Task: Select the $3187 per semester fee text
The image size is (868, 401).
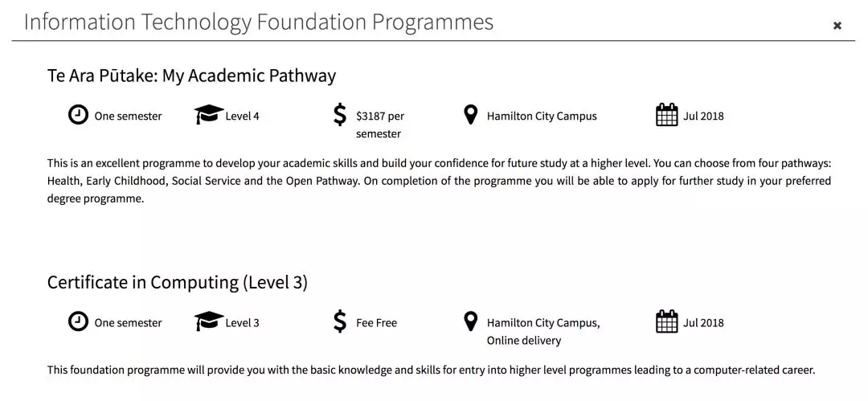Action: pyautogui.click(x=380, y=125)
